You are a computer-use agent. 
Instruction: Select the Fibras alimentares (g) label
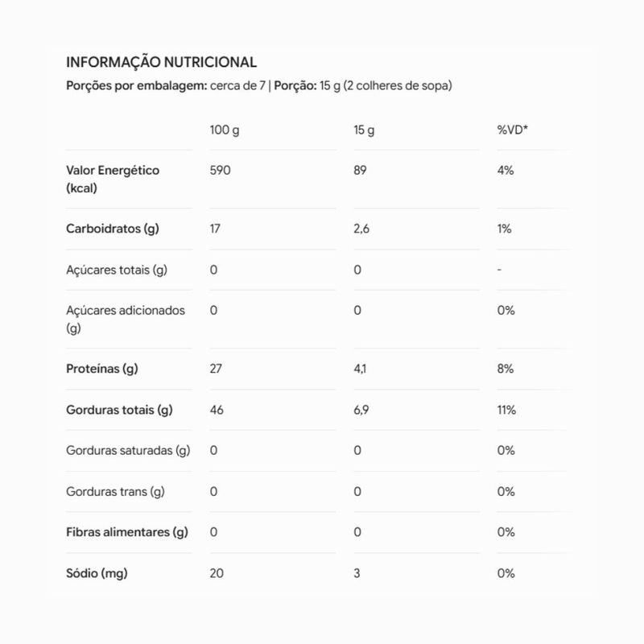click(x=127, y=532)
